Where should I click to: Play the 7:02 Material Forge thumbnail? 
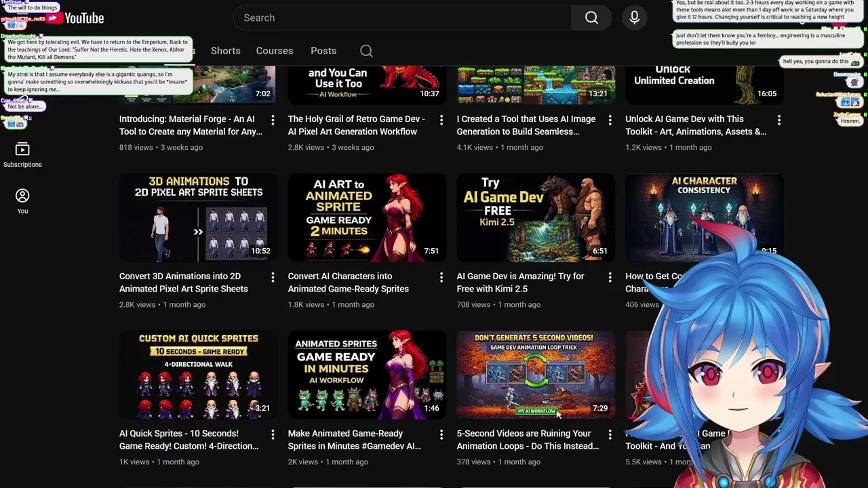click(x=197, y=85)
